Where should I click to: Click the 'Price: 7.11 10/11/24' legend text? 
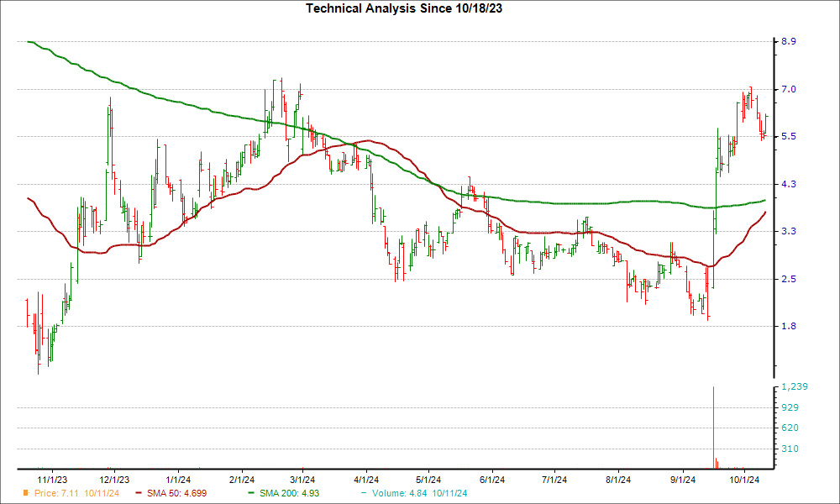[76, 493]
